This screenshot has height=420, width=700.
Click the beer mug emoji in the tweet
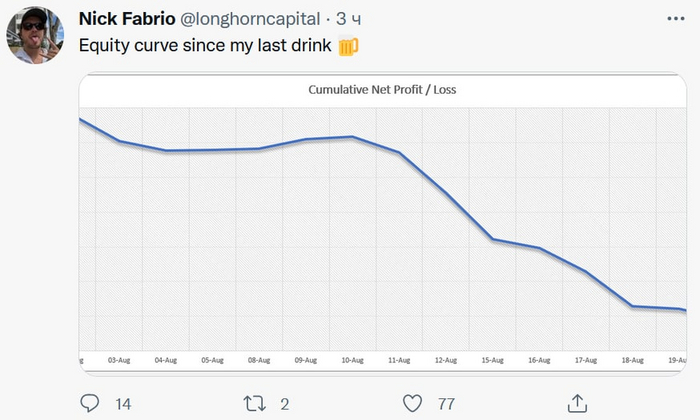tap(347, 45)
